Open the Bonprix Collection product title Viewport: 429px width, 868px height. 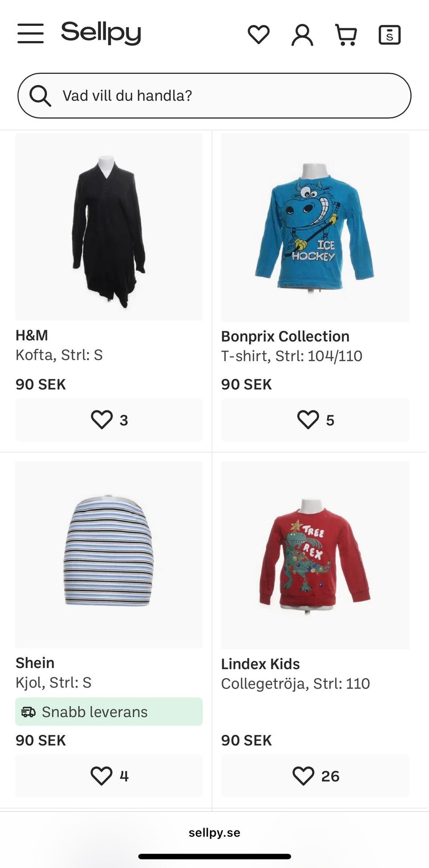click(x=285, y=336)
